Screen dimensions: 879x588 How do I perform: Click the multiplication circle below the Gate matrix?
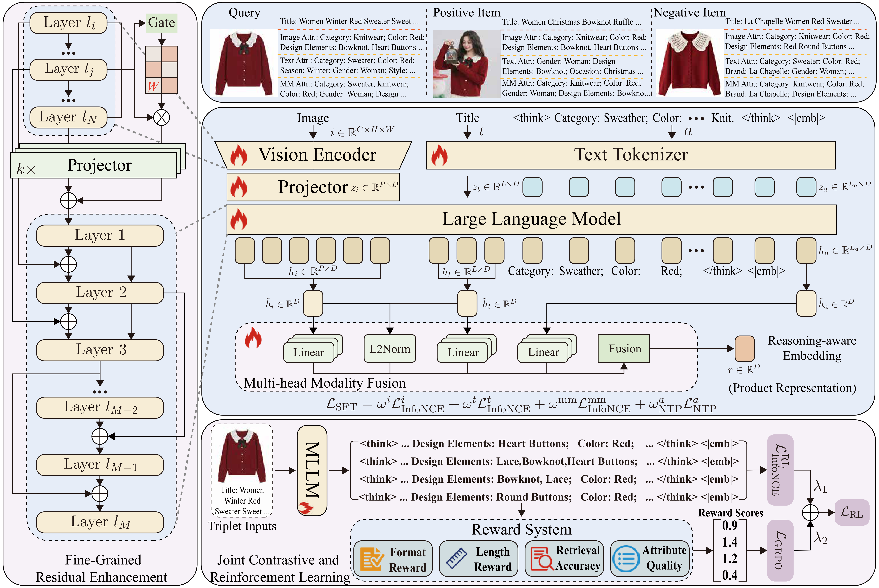click(x=162, y=118)
